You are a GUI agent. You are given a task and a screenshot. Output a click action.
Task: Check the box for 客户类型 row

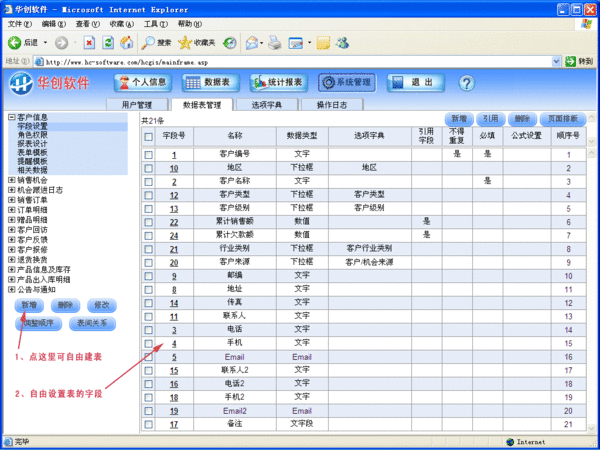[x=148, y=196]
